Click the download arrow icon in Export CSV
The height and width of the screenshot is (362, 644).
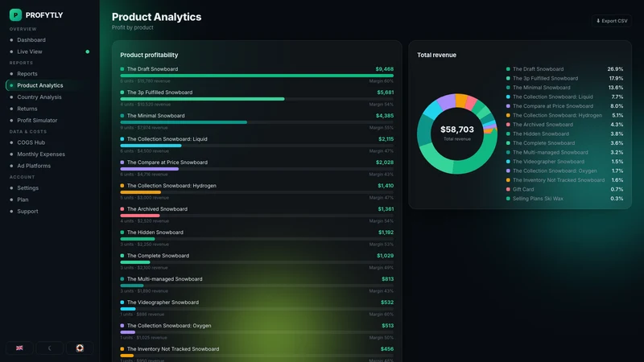tap(598, 21)
